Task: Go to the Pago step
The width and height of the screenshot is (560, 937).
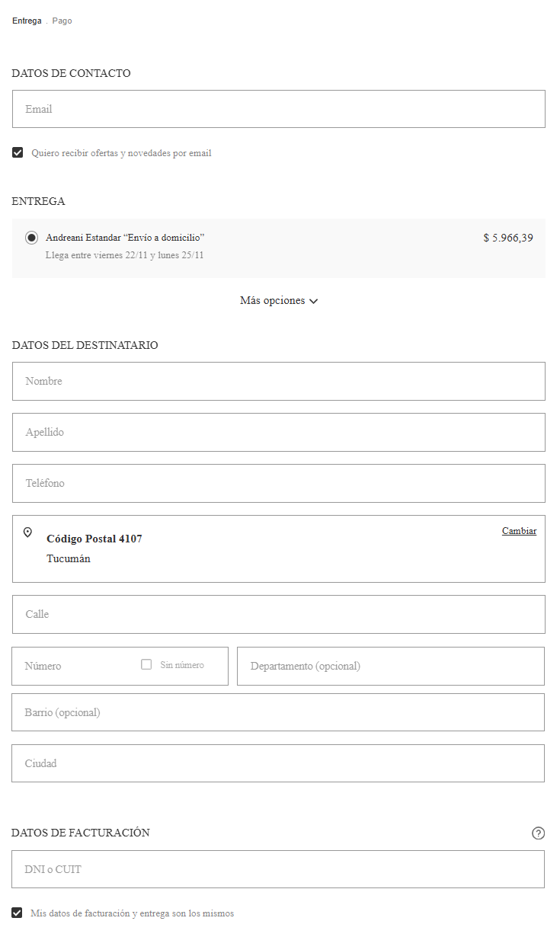Action: (x=62, y=21)
